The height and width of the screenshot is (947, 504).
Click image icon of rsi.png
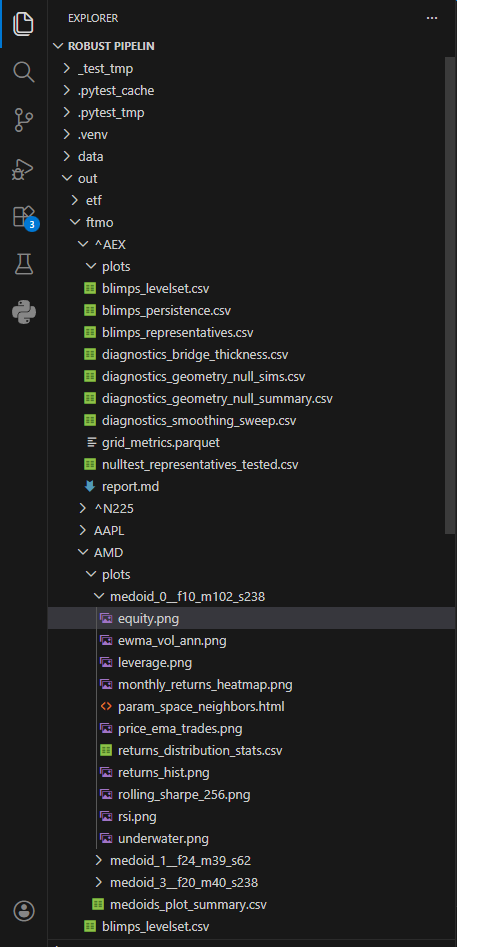[106, 817]
